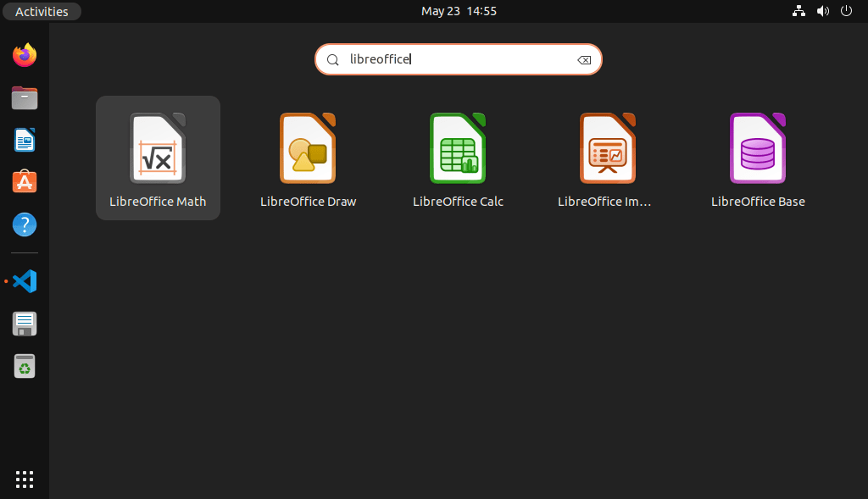Show all applications with the grid button
Screen dimensions: 868x499
(24, 479)
